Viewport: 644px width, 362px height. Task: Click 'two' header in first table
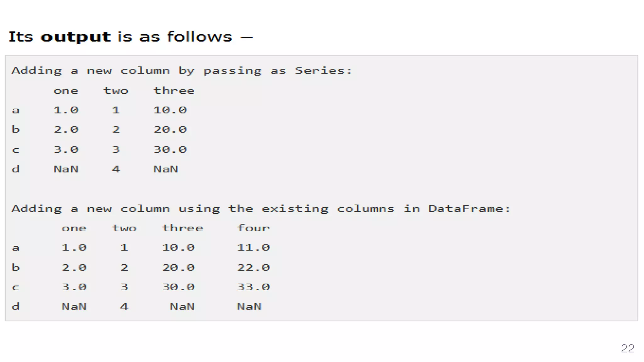[116, 91]
